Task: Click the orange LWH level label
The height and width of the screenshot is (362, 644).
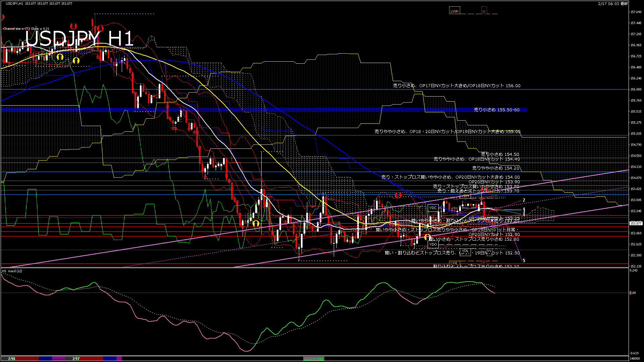Action: pyautogui.click(x=454, y=11)
